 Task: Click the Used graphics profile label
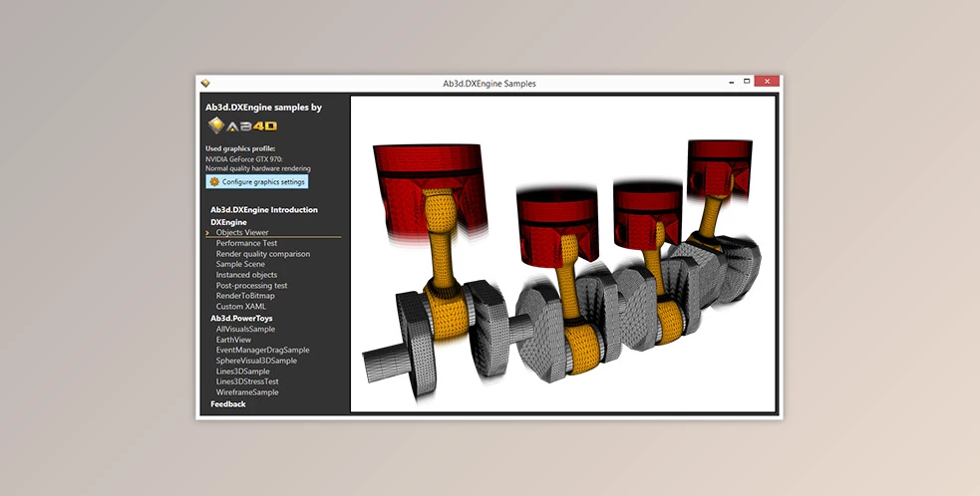(x=240, y=148)
